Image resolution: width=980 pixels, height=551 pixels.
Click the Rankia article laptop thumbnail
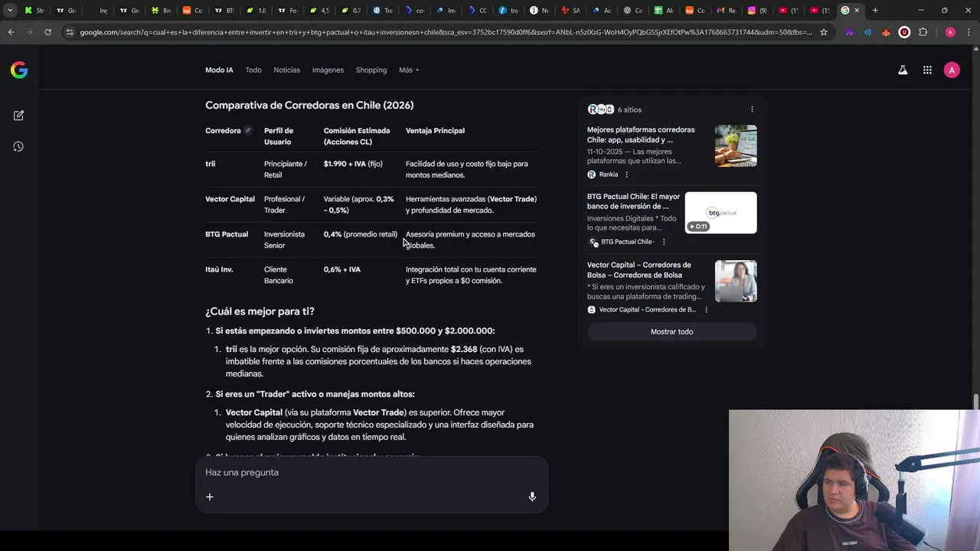(736, 145)
